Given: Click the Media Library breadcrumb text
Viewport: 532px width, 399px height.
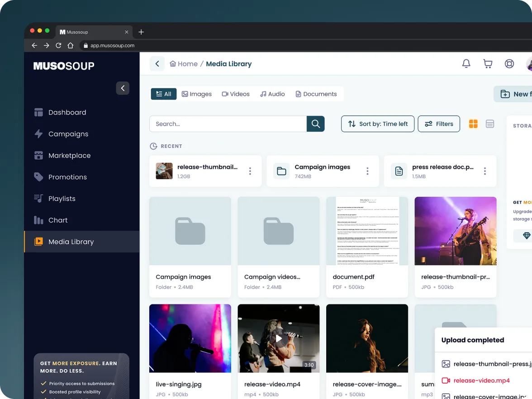Looking at the screenshot, I should click(x=229, y=64).
